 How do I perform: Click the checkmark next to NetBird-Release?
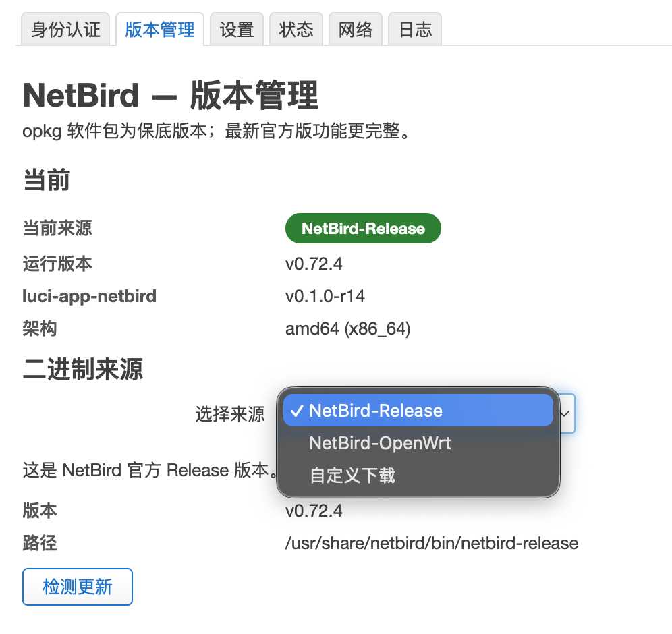[x=297, y=411]
